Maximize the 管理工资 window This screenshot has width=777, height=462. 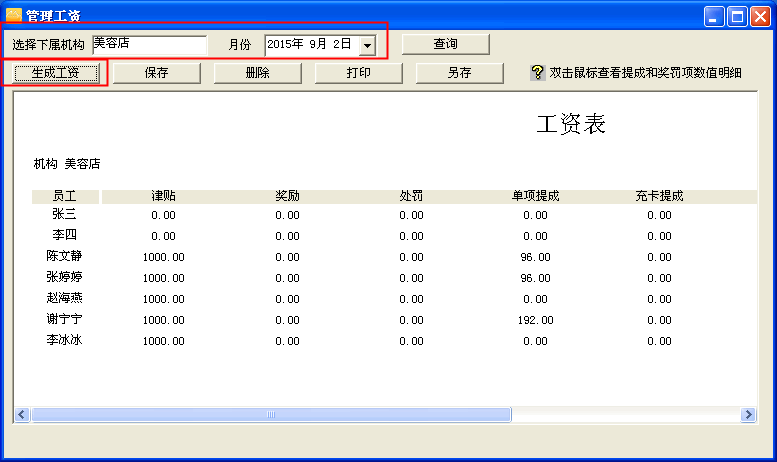tap(737, 17)
